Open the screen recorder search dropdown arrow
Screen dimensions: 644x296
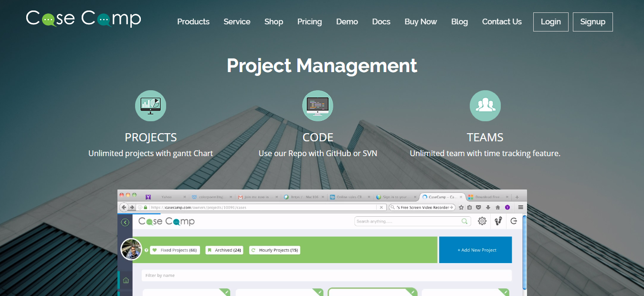pyautogui.click(x=452, y=207)
